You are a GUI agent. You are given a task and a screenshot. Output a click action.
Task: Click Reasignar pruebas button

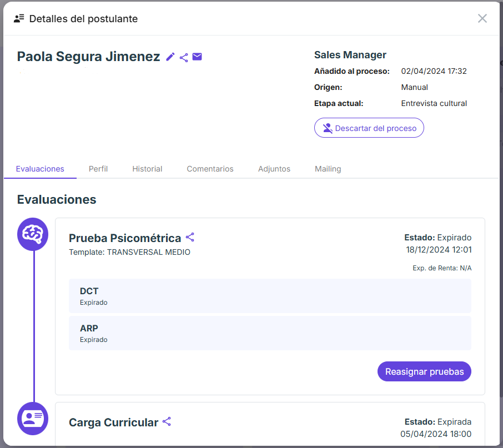[424, 371]
